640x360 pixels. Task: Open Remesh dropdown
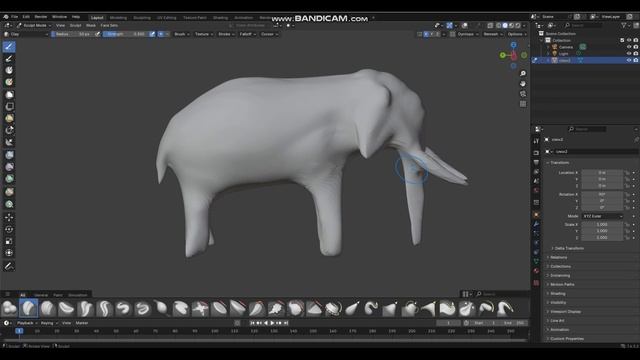493,34
